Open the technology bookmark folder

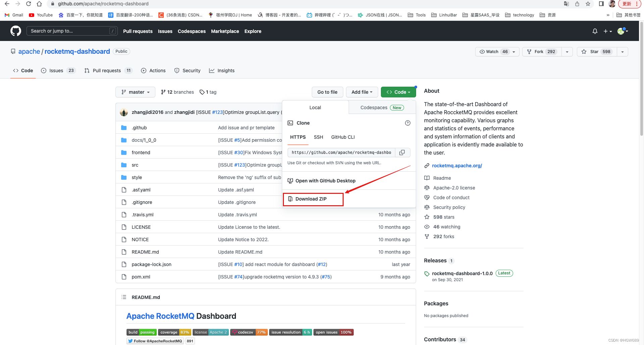click(519, 15)
